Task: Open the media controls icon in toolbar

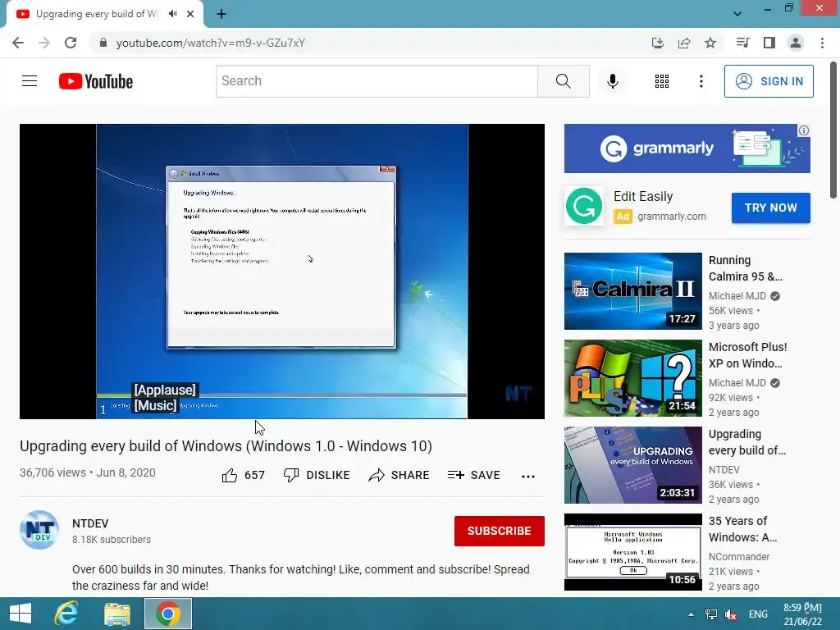Action: 742,43
